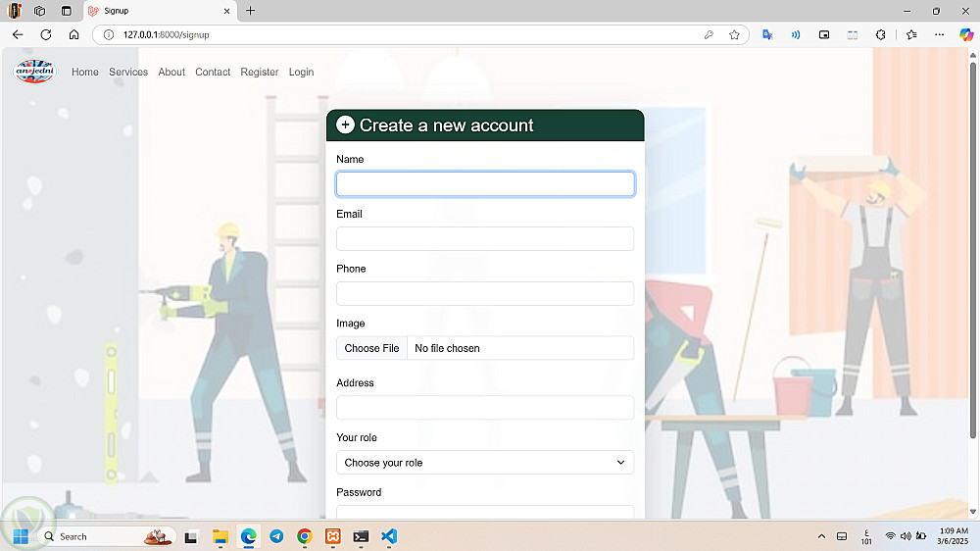Open the translate page icon

pyautogui.click(x=767, y=35)
